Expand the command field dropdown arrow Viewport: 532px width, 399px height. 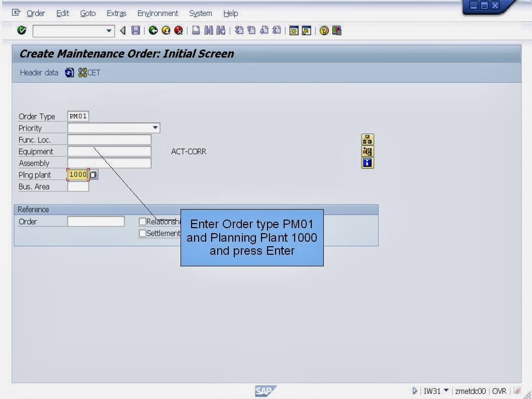[x=109, y=31]
